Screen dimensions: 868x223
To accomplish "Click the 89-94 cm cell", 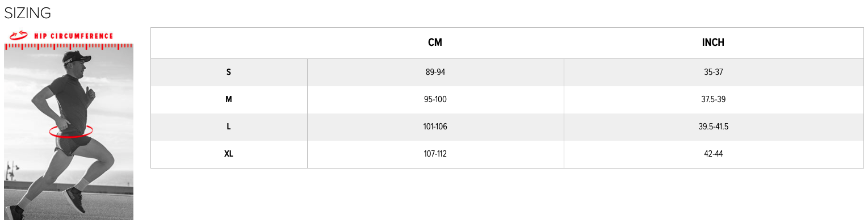I will click(x=435, y=72).
